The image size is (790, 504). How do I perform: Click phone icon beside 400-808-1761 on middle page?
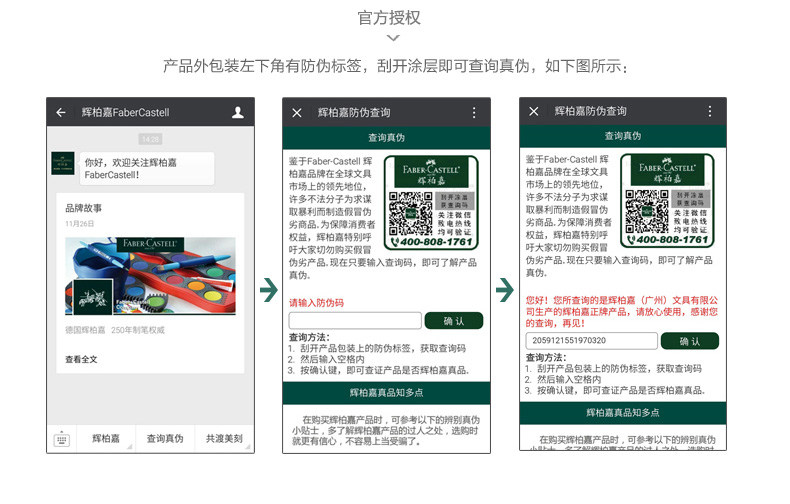395,242
